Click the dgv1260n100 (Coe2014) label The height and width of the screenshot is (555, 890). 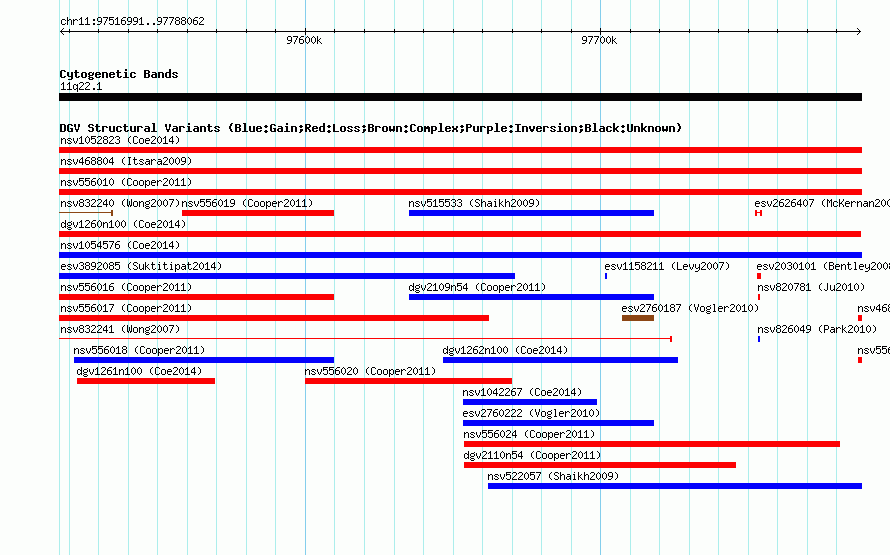pos(123,224)
